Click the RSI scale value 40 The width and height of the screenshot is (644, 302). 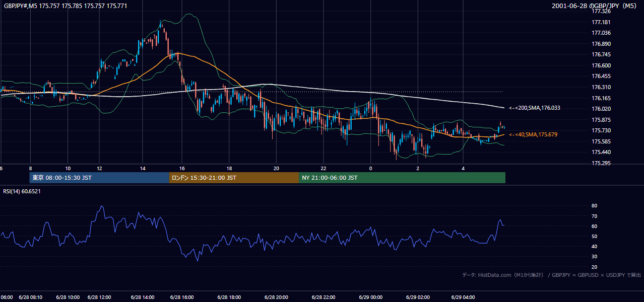(x=594, y=246)
